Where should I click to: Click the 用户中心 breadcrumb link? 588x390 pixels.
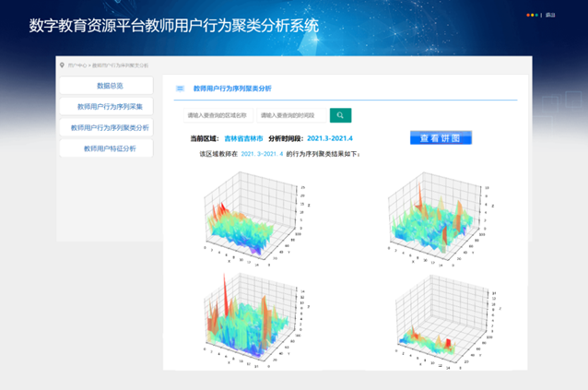click(x=76, y=65)
